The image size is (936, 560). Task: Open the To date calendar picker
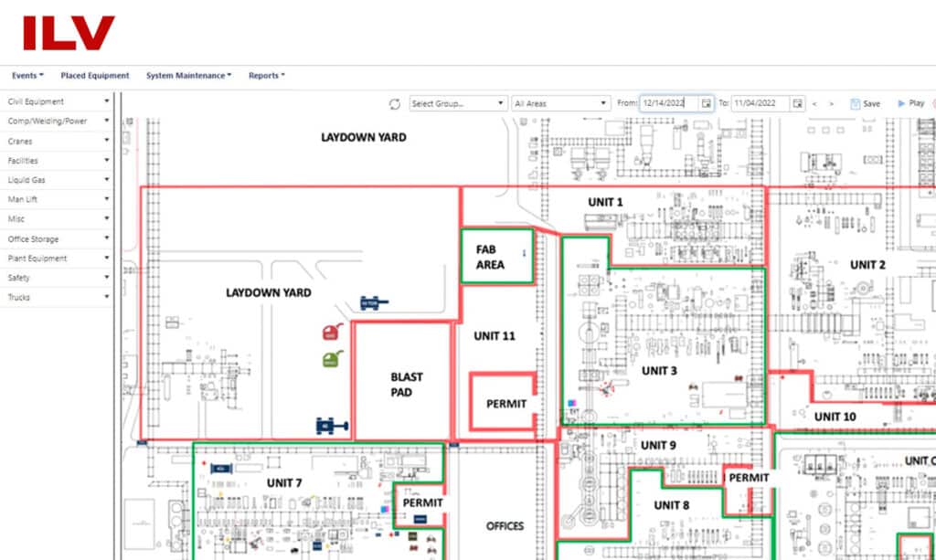click(797, 104)
